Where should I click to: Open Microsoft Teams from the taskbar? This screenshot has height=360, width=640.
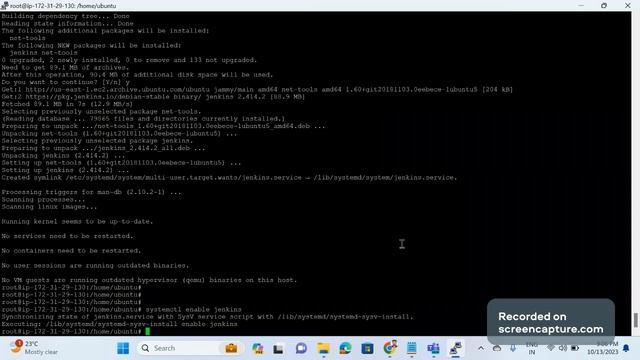[x=433, y=348]
